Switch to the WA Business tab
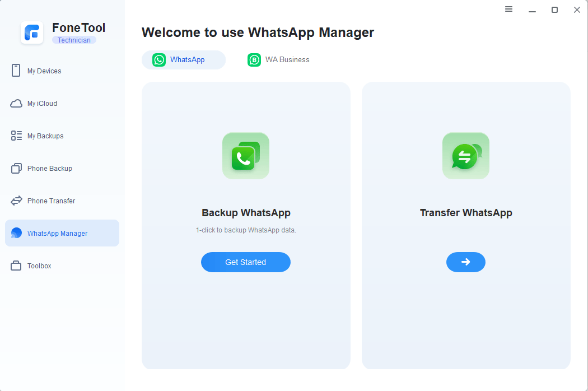This screenshot has width=588, height=391. click(279, 60)
